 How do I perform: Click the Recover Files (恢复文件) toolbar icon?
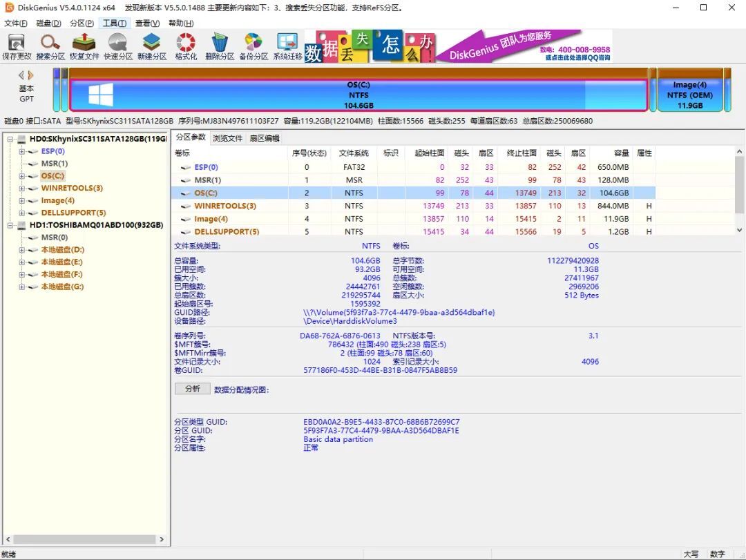click(x=84, y=46)
